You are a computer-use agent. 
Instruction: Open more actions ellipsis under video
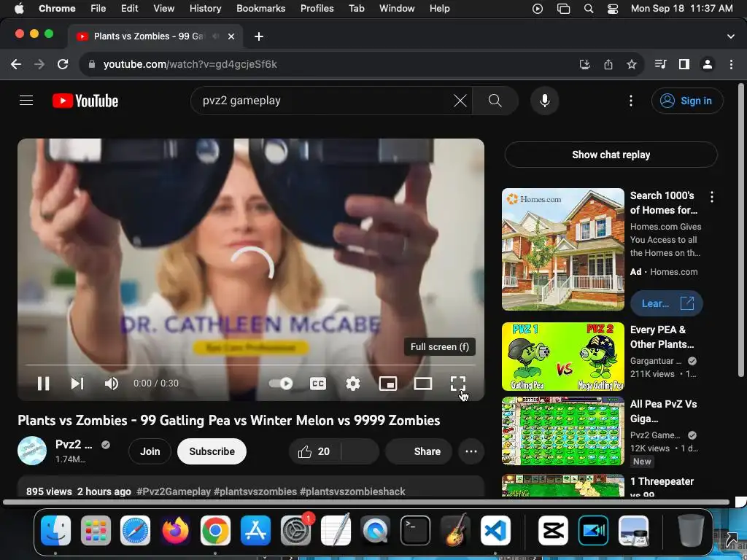point(471,451)
